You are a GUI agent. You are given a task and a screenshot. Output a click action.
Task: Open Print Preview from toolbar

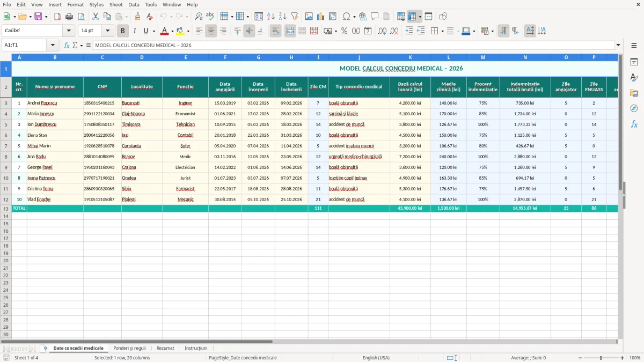(81, 17)
